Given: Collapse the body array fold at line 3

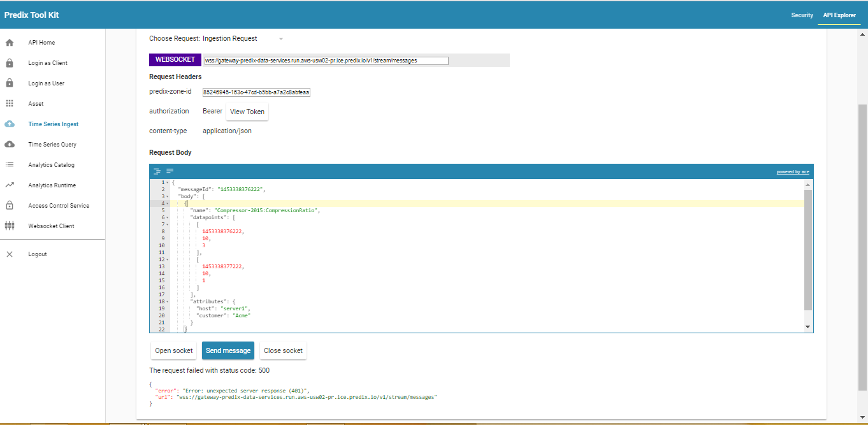Looking at the screenshot, I should tap(167, 197).
